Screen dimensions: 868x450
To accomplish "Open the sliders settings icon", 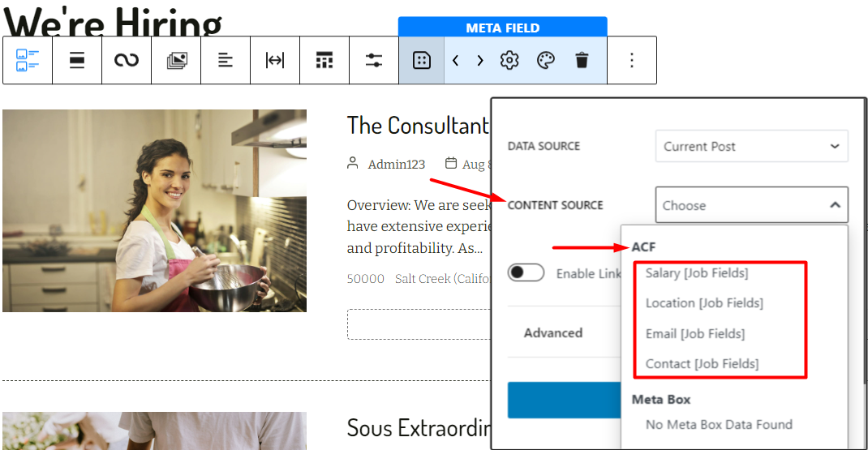I will [x=374, y=60].
